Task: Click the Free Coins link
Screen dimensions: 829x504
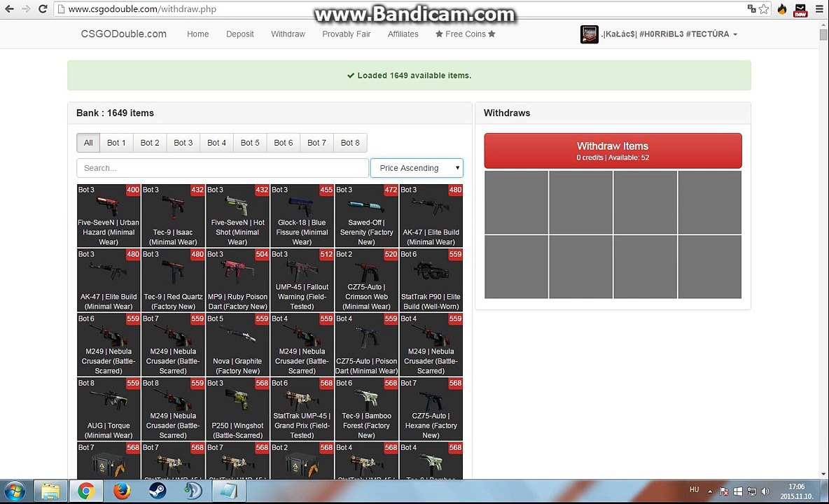Action: [465, 34]
